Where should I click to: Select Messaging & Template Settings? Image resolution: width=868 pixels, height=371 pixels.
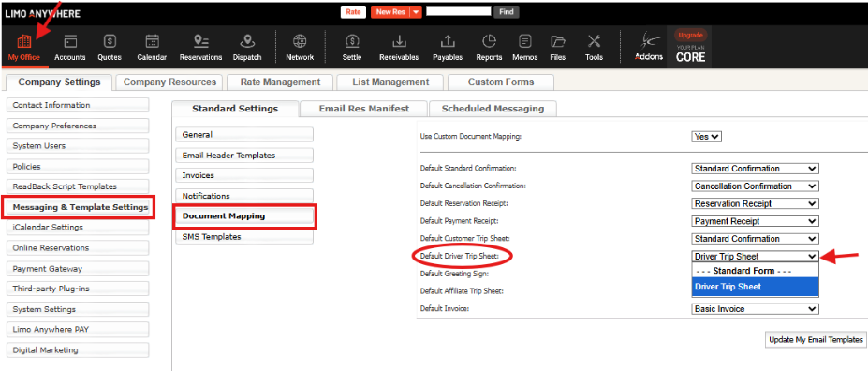tap(78, 207)
